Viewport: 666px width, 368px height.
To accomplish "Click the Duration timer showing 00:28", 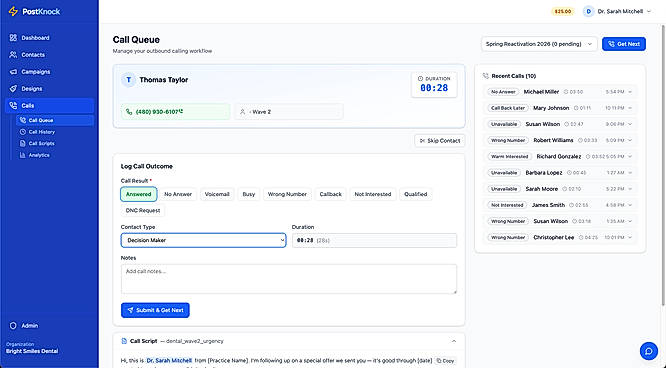I will (x=434, y=85).
